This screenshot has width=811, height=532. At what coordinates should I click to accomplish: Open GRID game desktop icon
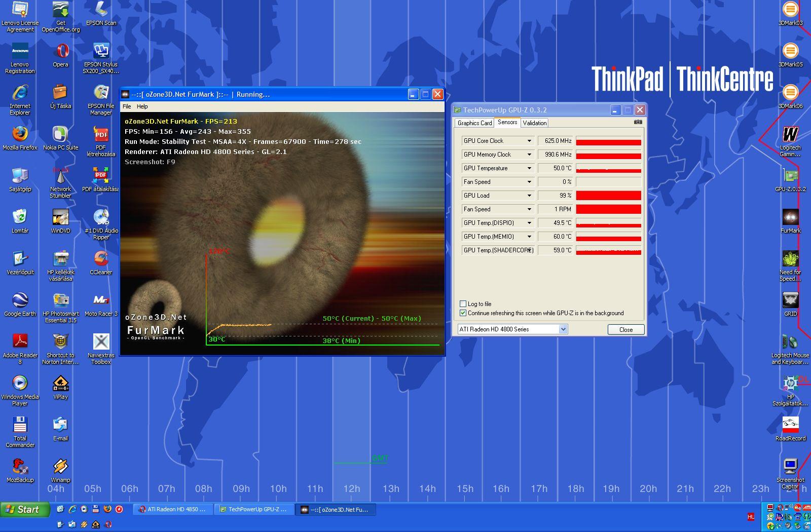[790, 304]
